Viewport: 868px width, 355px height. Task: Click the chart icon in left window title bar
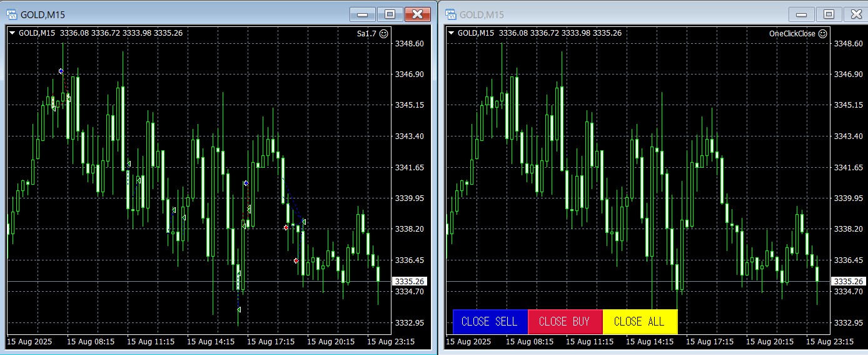coord(11,14)
